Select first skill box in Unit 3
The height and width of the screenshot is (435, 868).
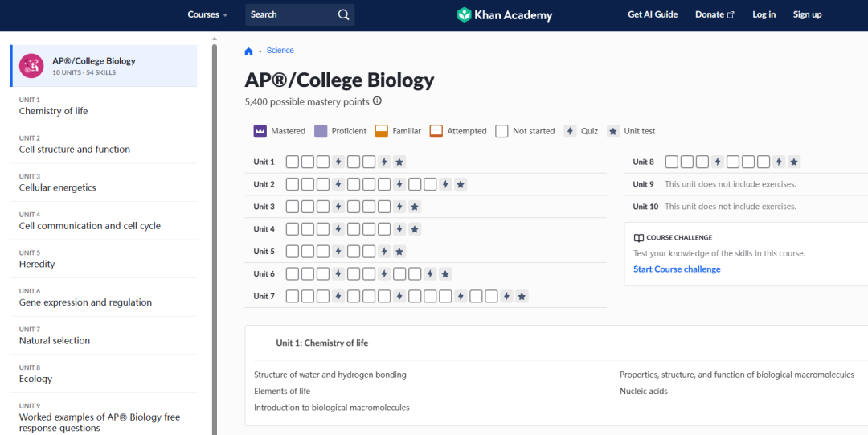293,207
